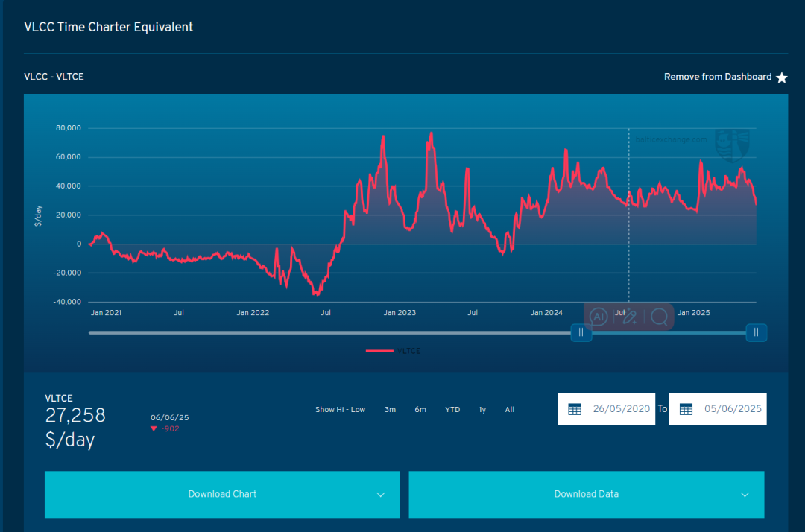Expand the Download Chart dropdown arrow
805x532 pixels.
tap(380, 495)
